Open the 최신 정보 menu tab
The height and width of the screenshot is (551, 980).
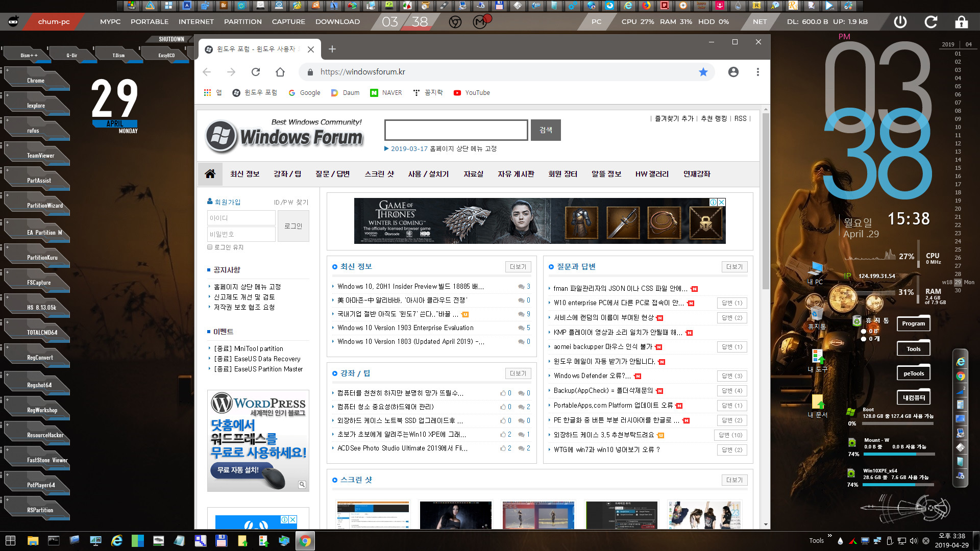245,174
